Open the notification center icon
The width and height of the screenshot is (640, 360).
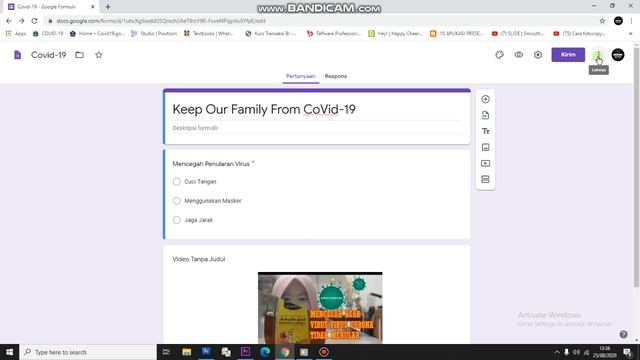(x=627, y=352)
